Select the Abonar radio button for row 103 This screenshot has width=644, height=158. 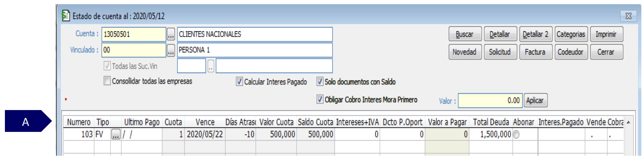tap(516, 135)
